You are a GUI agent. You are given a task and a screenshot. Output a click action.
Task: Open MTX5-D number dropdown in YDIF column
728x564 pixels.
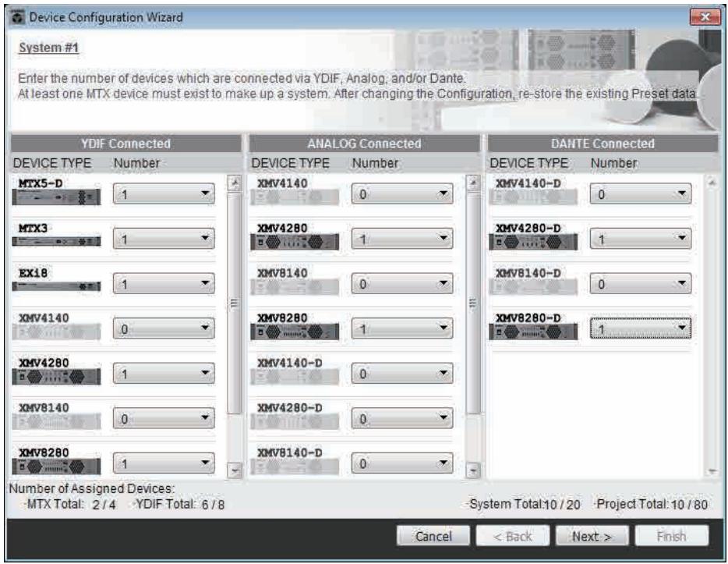point(164,194)
